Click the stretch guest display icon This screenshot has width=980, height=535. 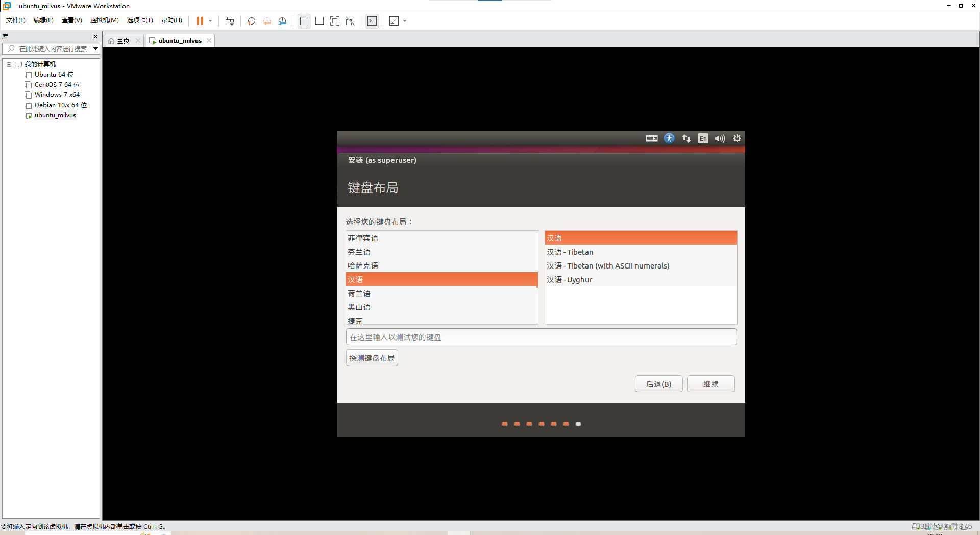tap(394, 21)
